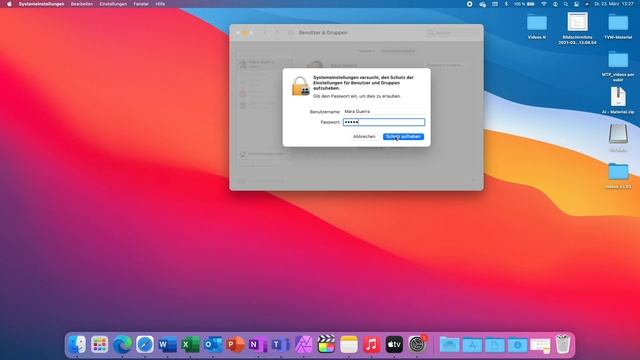This screenshot has height=360, width=640.
Task: Open the Apple menu
Action: tap(9, 4)
